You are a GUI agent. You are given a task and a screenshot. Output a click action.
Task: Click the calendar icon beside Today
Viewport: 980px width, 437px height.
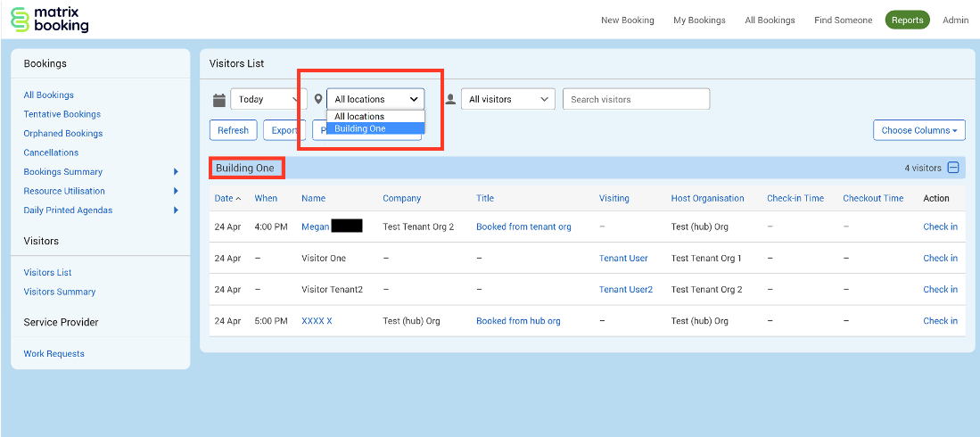[219, 100]
